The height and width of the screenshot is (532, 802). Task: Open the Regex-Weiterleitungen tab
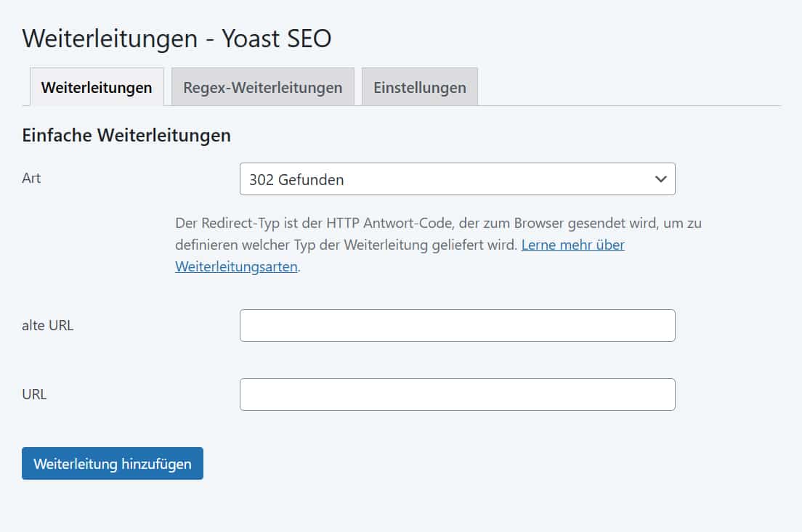(262, 87)
